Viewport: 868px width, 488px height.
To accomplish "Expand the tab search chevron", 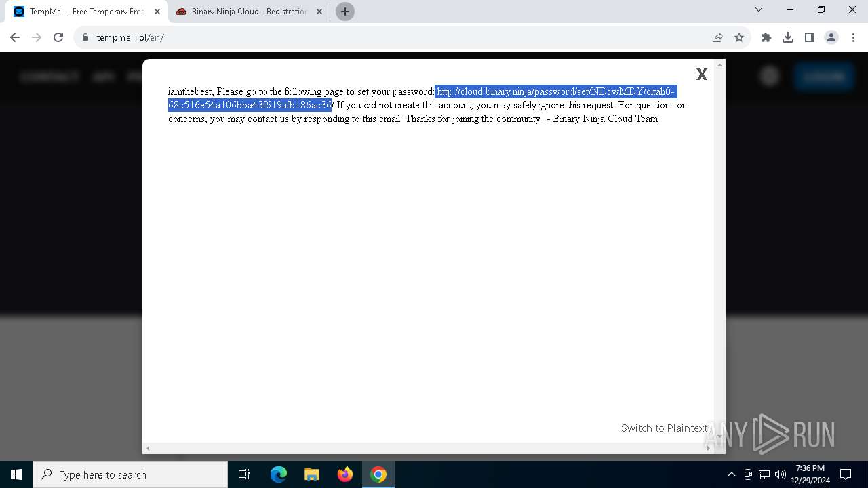I will pyautogui.click(x=759, y=9).
